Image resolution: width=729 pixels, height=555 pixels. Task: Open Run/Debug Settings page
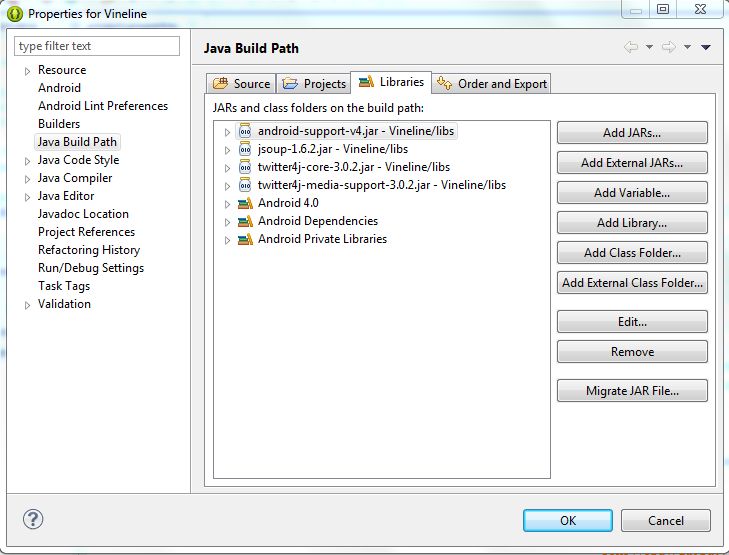[91, 268]
